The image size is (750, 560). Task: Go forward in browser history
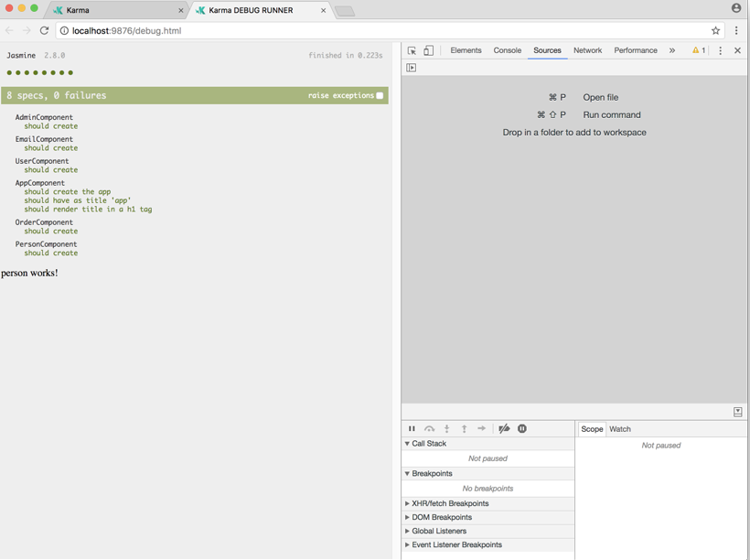[x=27, y=30]
